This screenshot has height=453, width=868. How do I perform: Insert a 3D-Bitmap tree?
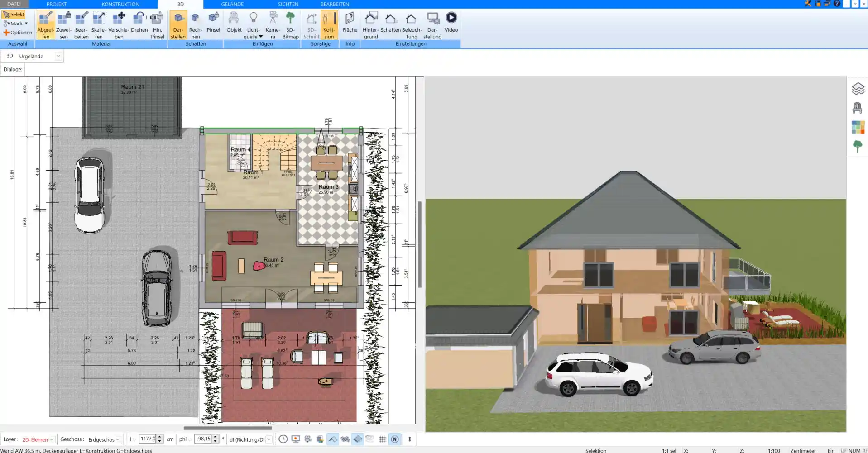click(x=290, y=25)
